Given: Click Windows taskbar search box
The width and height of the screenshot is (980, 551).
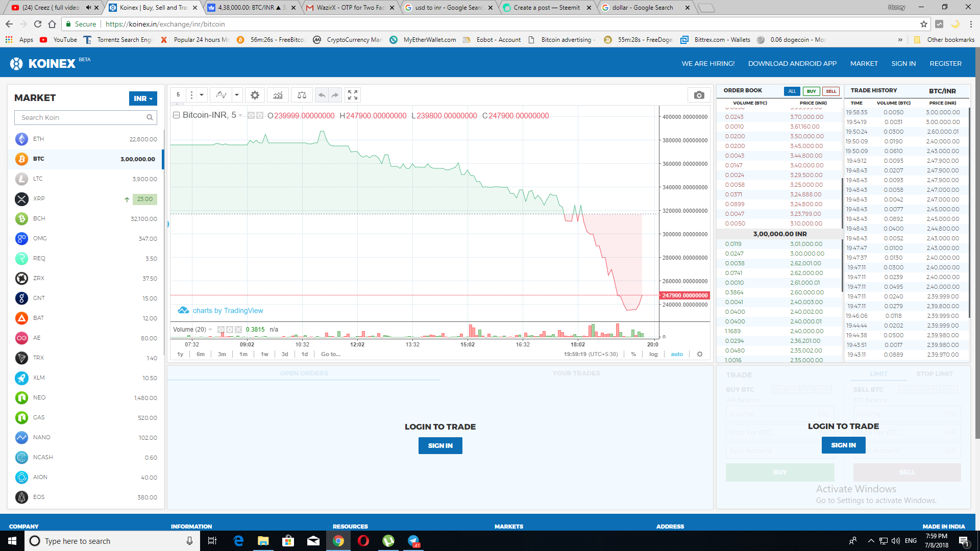Looking at the screenshot, I should [112, 541].
